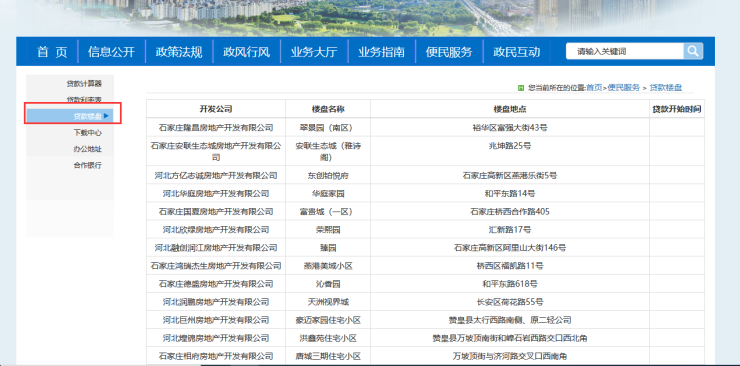Viewport: 740px width, 366px height.
Task: Click property name 华庭家园
Action: point(328,193)
